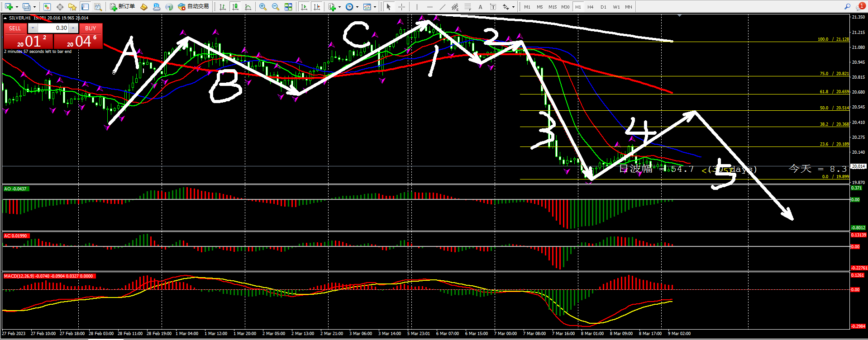Image resolution: width=868 pixels, height=340 pixels.
Task: Toggle the 自动交易 auto trading button
Action: 194,7
